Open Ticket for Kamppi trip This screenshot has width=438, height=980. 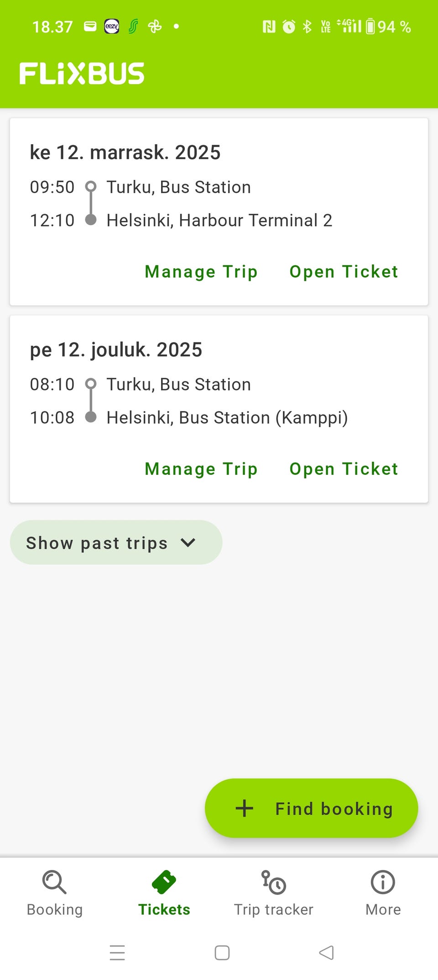tap(344, 469)
